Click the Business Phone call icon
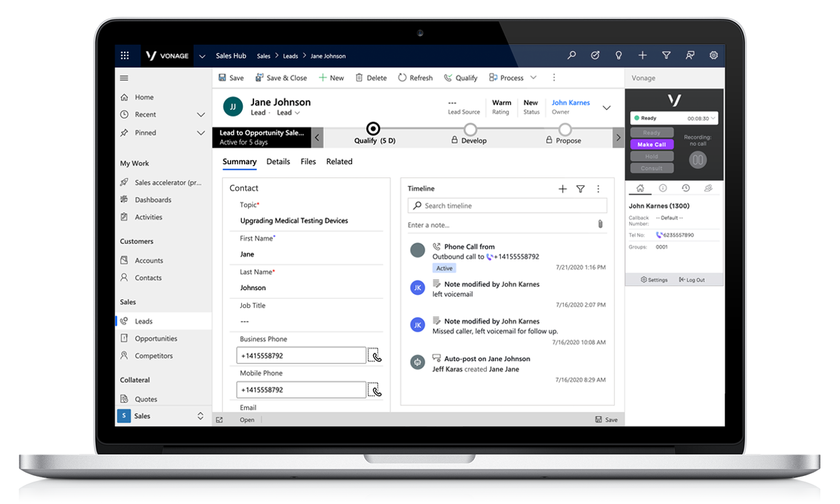This screenshot has width=840, height=504. pos(375,355)
